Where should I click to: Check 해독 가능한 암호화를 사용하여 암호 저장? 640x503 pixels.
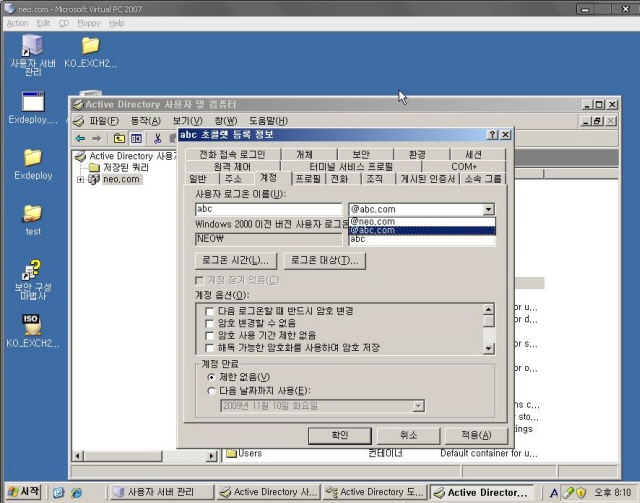(209, 348)
